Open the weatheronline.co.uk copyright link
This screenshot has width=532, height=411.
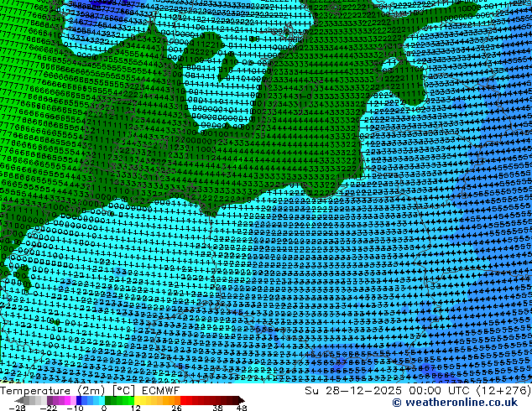tap(455, 403)
